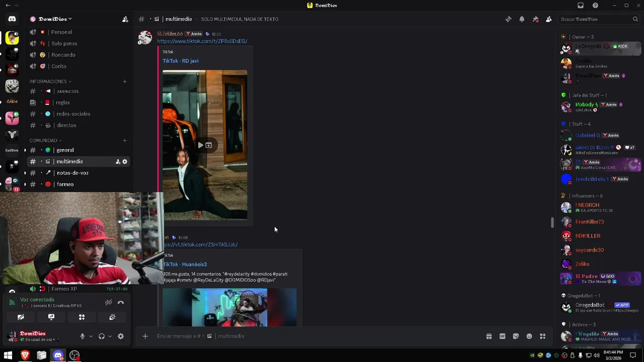Select member Nobody in Jefe del Staff
Viewport: 644px width, 362px height.
click(x=601, y=107)
